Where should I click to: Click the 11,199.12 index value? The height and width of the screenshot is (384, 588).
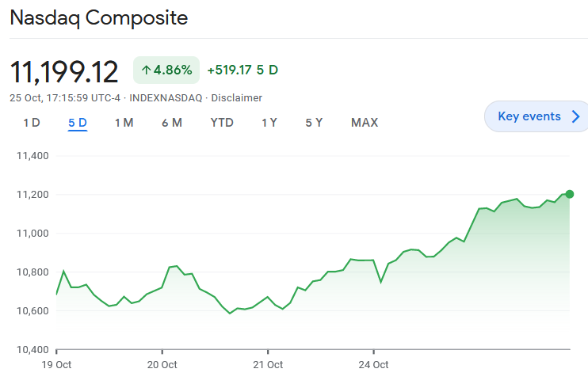coord(64,71)
